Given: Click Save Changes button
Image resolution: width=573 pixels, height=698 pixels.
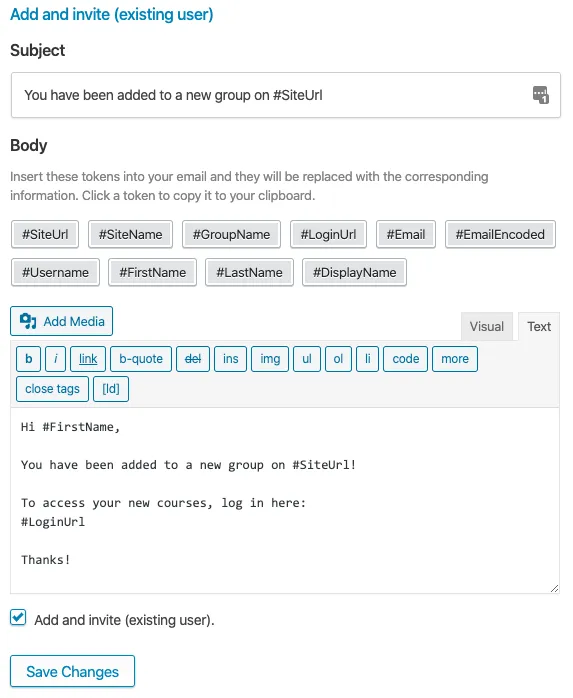Looking at the screenshot, I should [x=73, y=671].
